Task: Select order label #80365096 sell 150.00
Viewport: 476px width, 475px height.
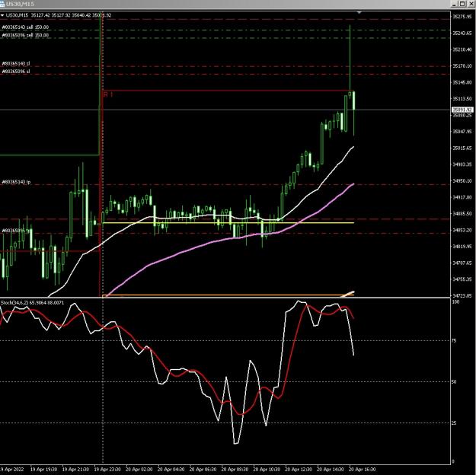Action: tap(25, 35)
